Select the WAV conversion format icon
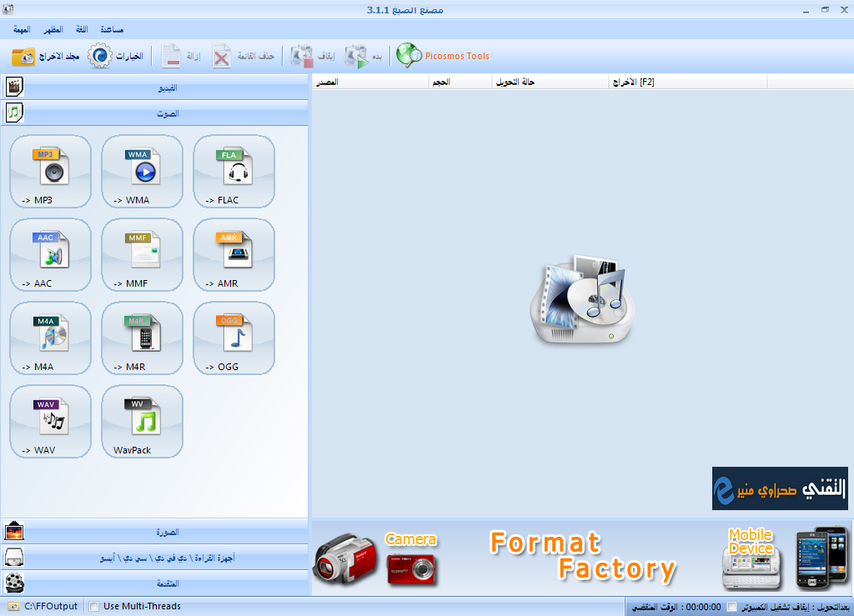Screen dimensions: 854x616 (x=51, y=421)
